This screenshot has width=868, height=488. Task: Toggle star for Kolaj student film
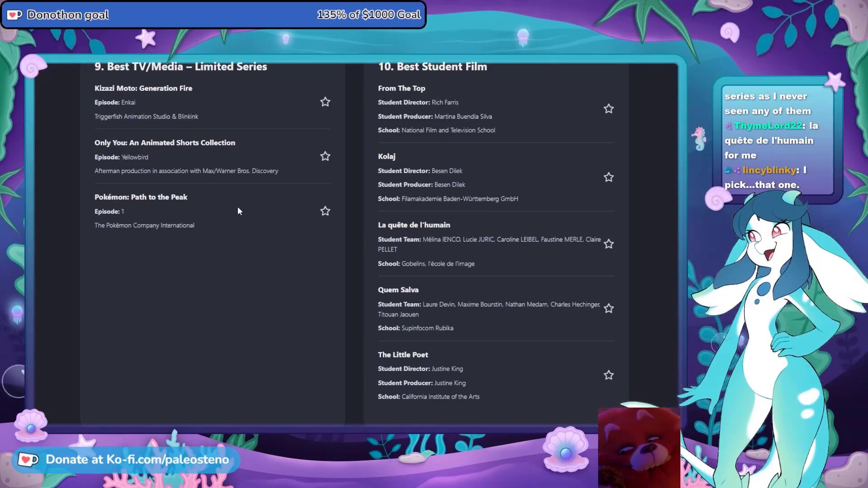tap(609, 177)
